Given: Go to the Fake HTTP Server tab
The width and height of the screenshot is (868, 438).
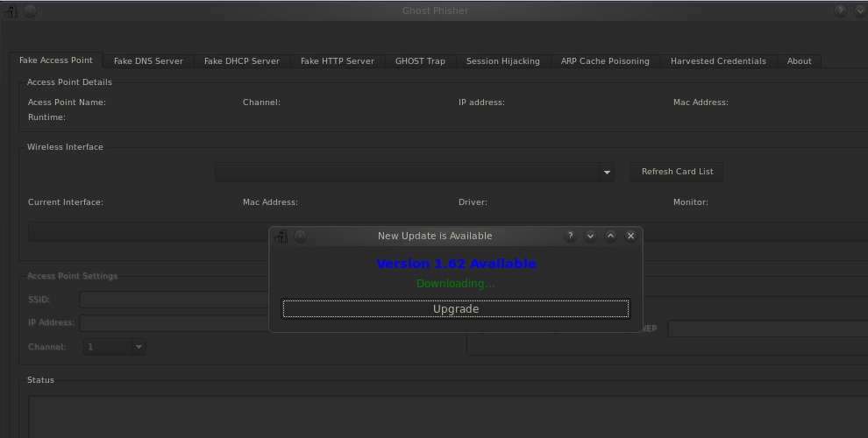Looking at the screenshot, I should coord(337,61).
